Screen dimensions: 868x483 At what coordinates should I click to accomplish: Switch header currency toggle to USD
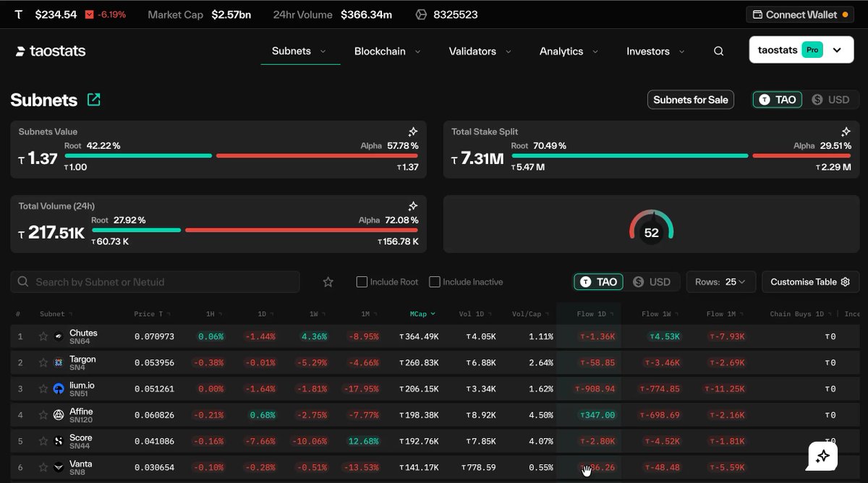(830, 100)
